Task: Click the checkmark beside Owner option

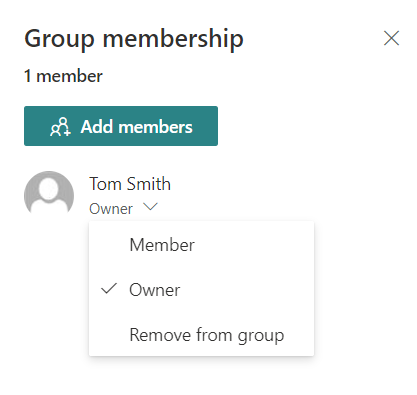Action: (x=109, y=289)
